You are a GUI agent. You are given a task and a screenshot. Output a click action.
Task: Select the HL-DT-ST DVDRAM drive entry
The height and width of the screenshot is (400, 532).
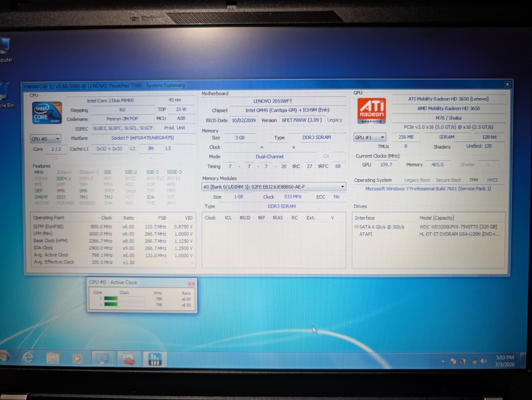point(460,234)
